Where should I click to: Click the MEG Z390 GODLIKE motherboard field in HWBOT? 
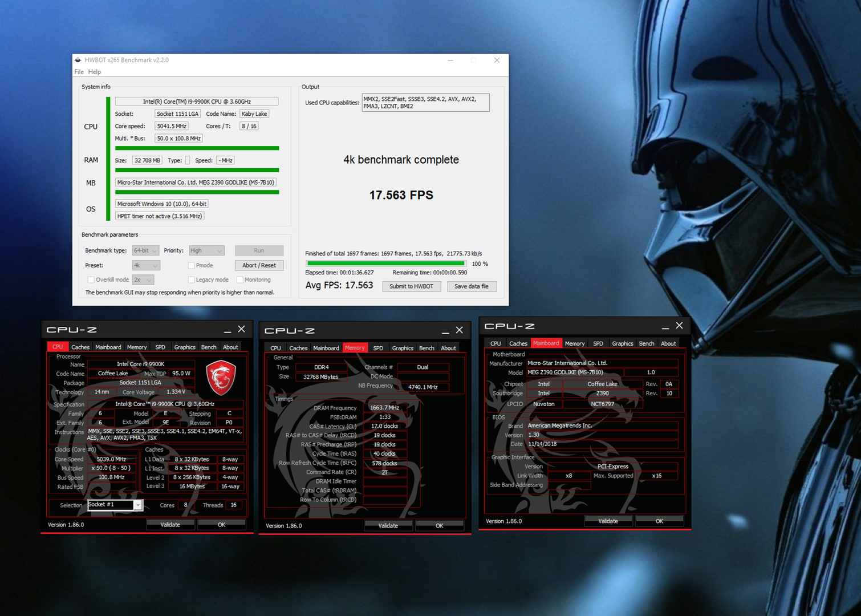pos(197,183)
